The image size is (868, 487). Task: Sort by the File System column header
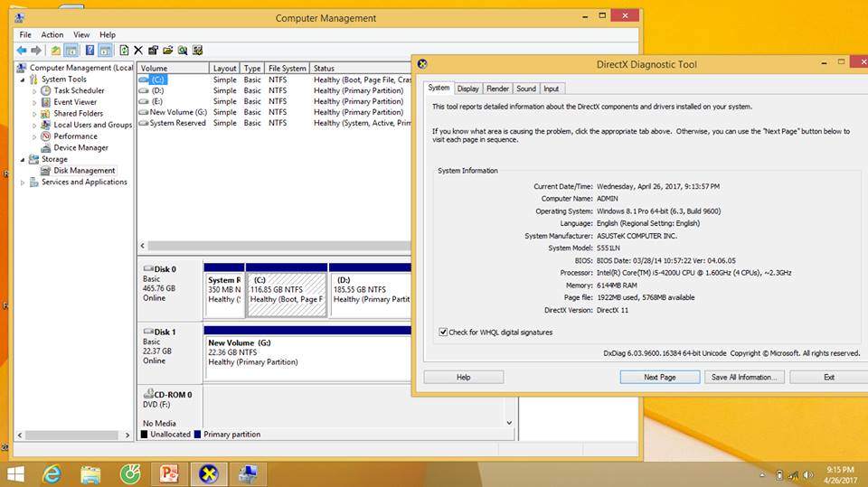tap(287, 68)
